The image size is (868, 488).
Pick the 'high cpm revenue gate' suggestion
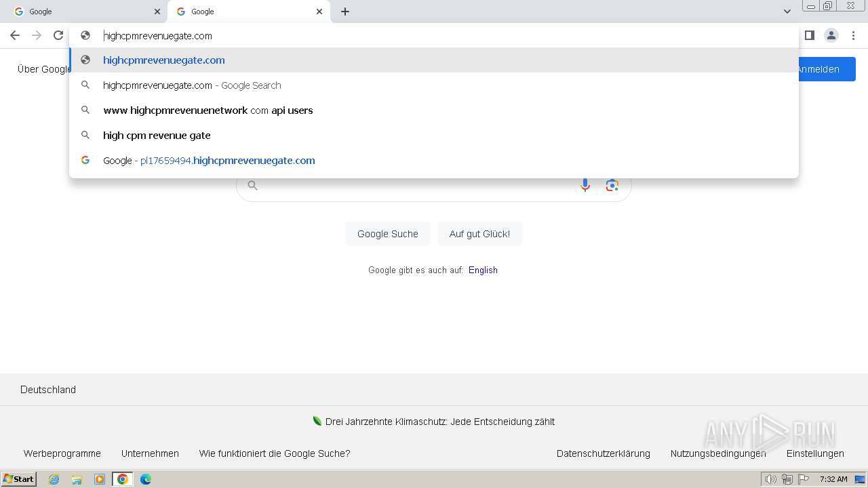[x=434, y=136]
